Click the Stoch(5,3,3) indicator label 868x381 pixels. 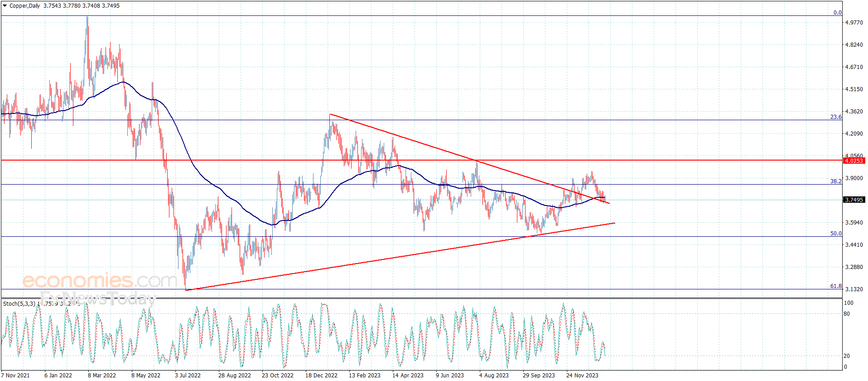point(19,303)
